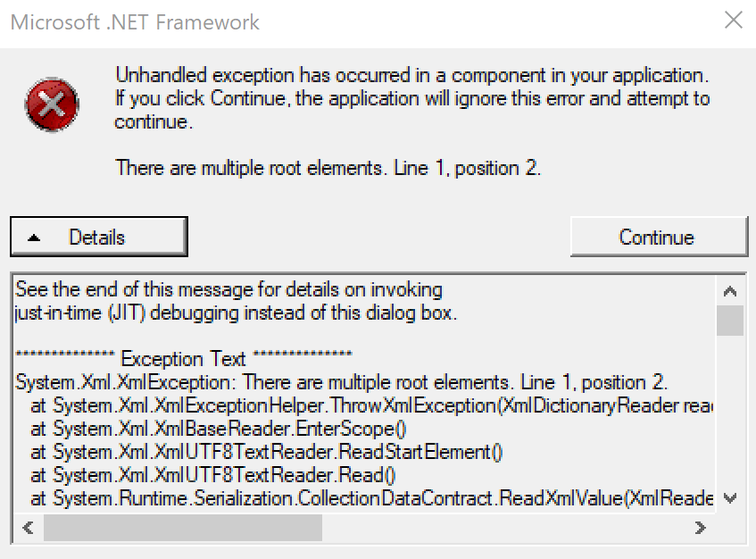Click the vertical scrollbar up arrow
The height and width of the screenshot is (559, 756).
pyautogui.click(x=730, y=291)
